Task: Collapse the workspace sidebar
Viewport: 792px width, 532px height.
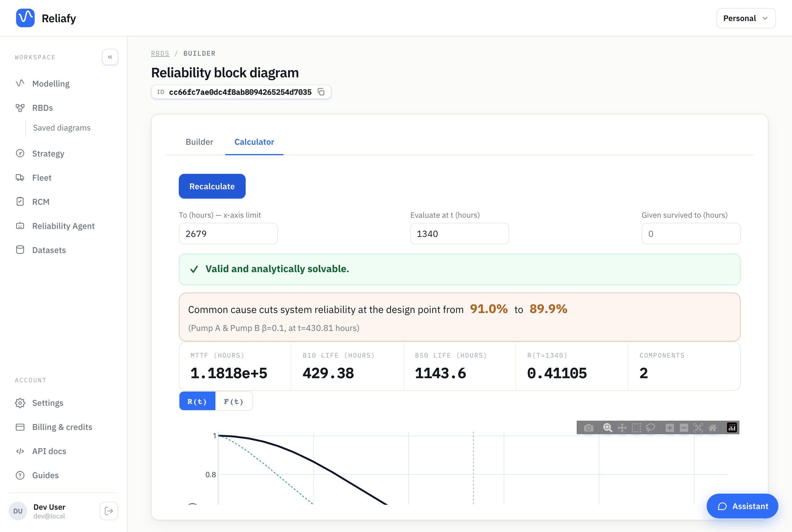Action: (110, 57)
